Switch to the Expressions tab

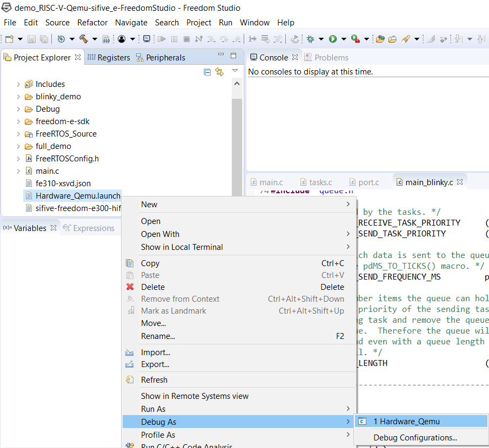tap(89, 228)
